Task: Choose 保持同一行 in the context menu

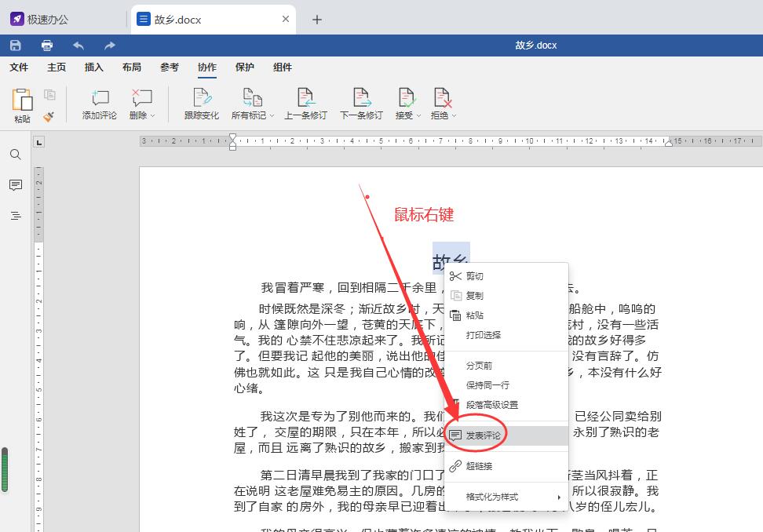Action: [506, 385]
